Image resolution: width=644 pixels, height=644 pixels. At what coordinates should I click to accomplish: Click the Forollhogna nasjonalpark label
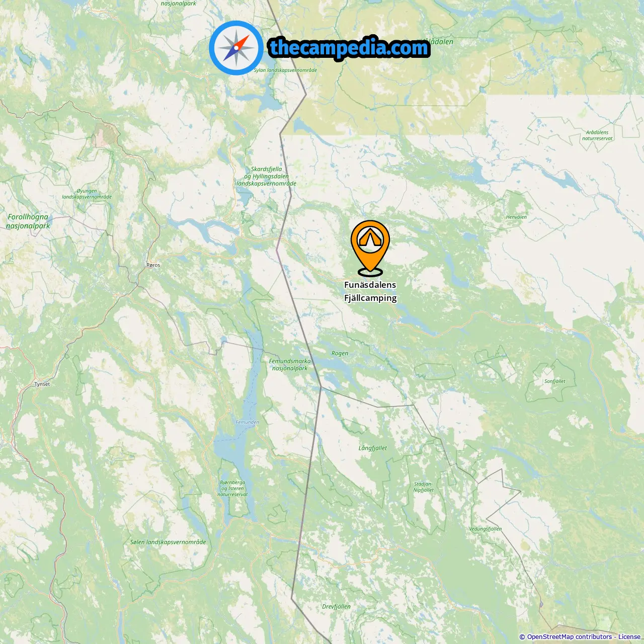click(x=28, y=221)
